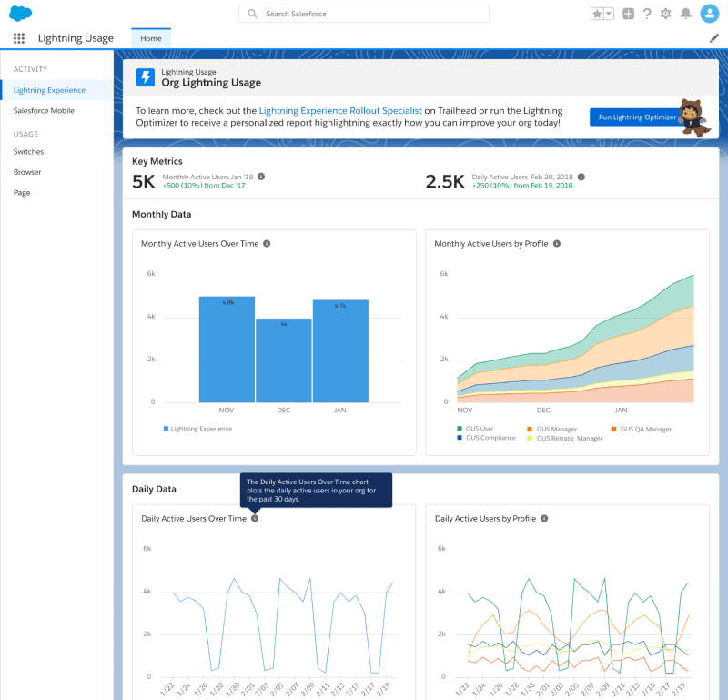This screenshot has height=700, width=728.
Task: Click the Monthly Data heading
Action: [x=162, y=214]
